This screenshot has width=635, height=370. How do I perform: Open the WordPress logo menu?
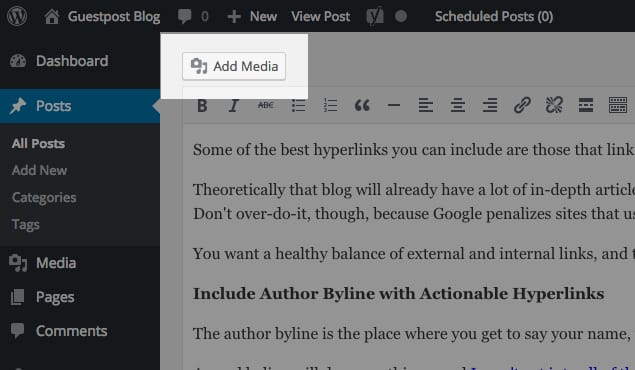click(17, 16)
